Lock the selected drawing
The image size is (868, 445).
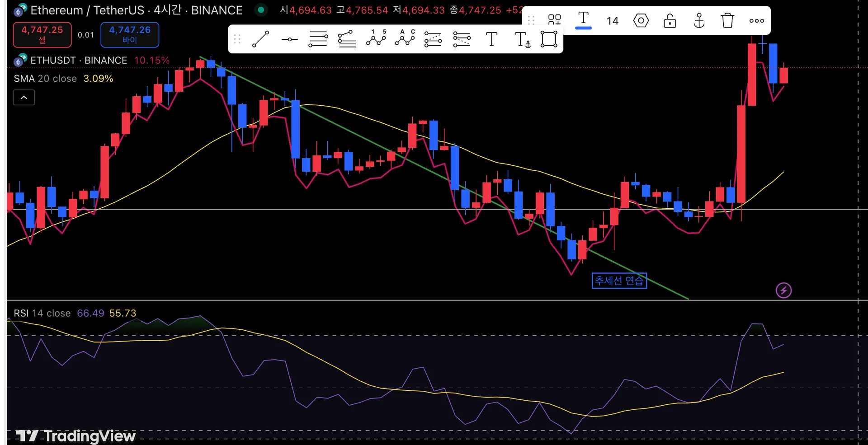670,20
